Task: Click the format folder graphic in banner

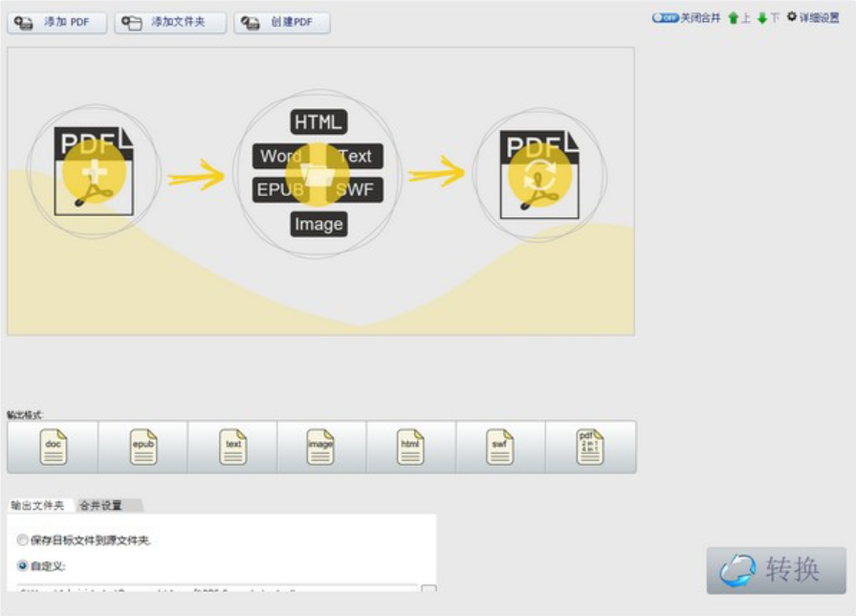Action: pyautogui.click(x=318, y=174)
